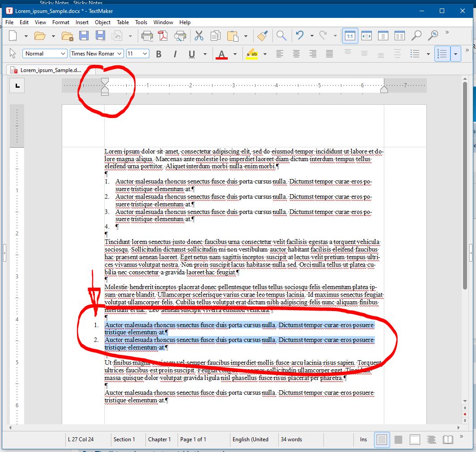This screenshot has width=476, height=452.
Task: Click the Undo arrow icon
Action: [300, 36]
